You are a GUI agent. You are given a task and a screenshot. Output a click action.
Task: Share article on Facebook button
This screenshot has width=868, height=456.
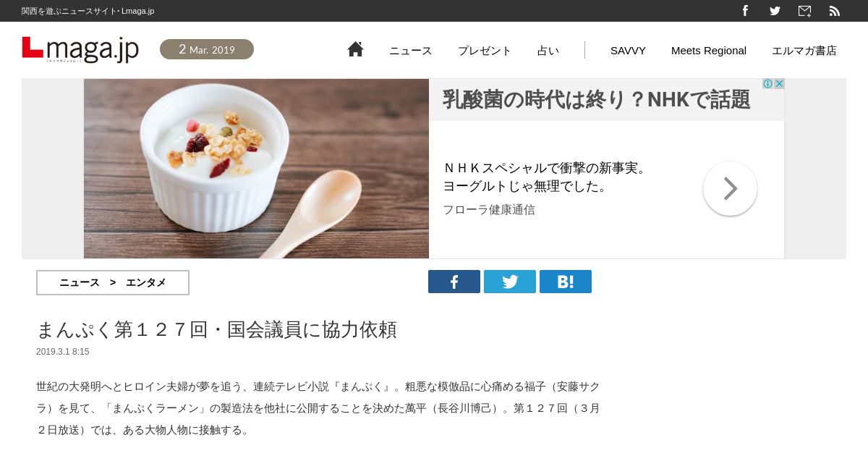coord(454,282)
